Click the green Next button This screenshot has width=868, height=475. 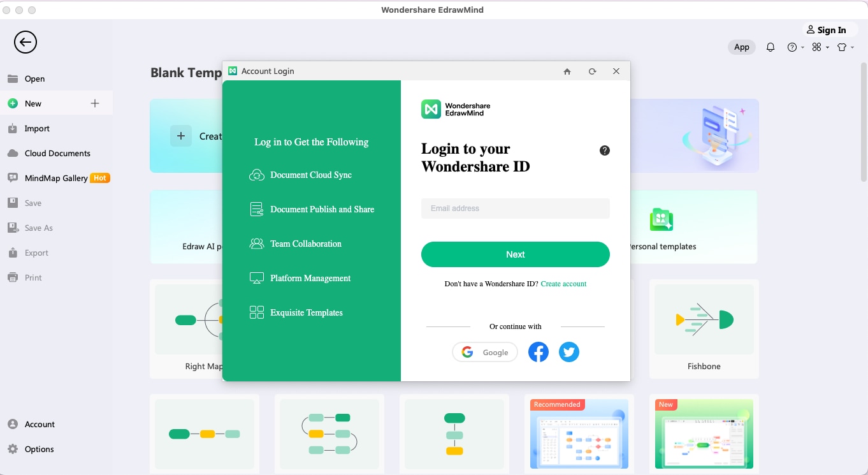(516, 254)
